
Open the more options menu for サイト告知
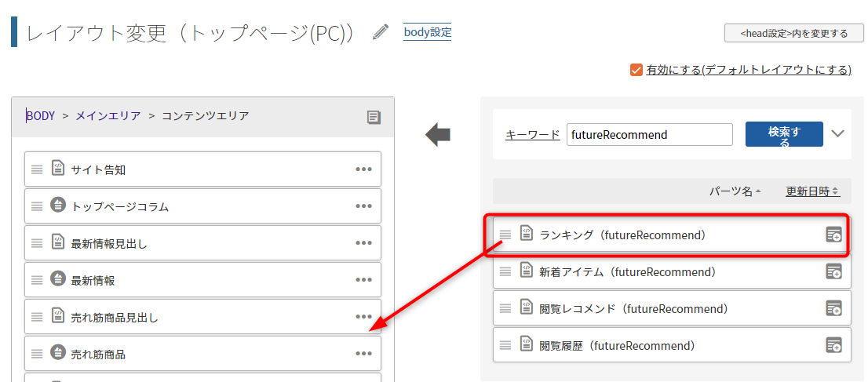click(363, 169)
